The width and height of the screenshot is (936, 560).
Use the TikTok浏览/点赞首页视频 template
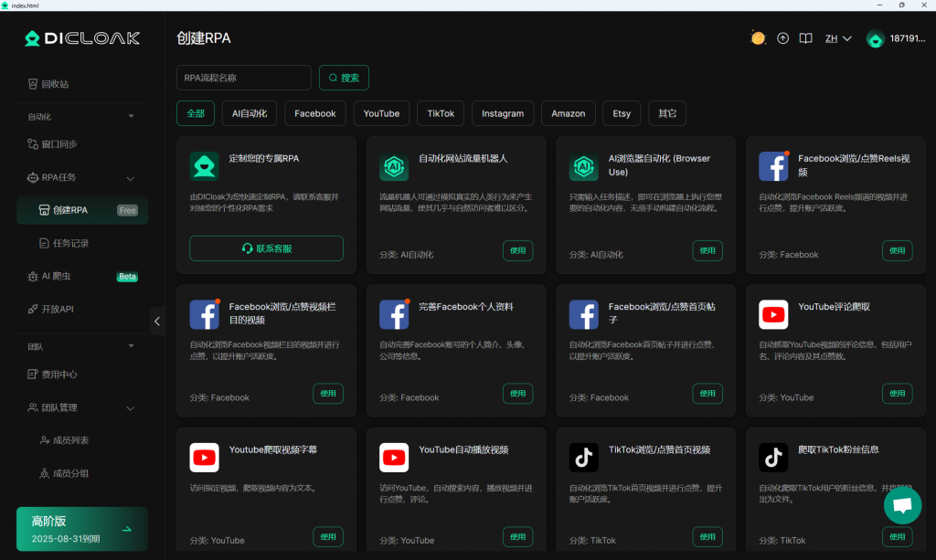click(x=707, y=537)
